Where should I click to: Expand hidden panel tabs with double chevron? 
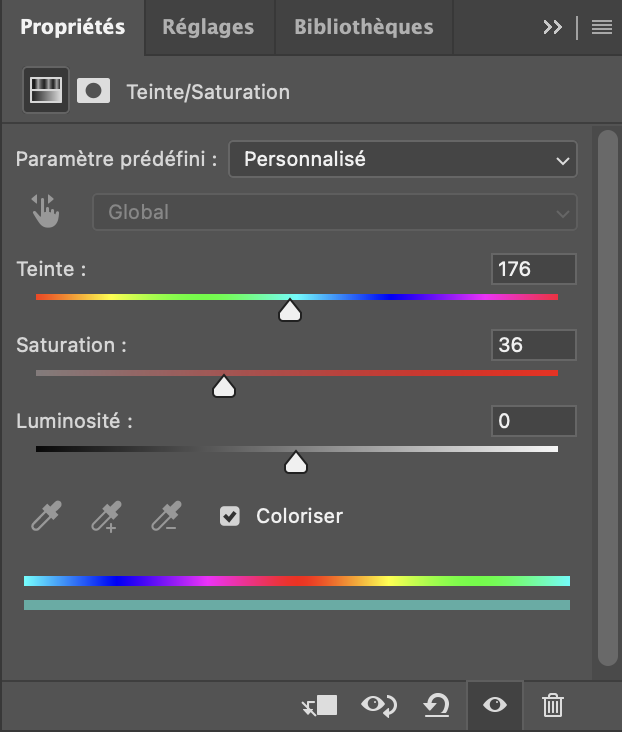point(552,27)
